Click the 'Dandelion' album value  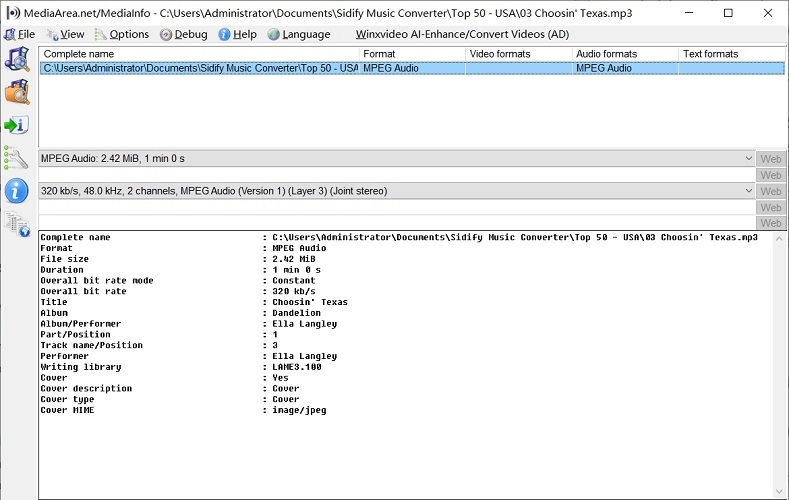coord(296,313)
